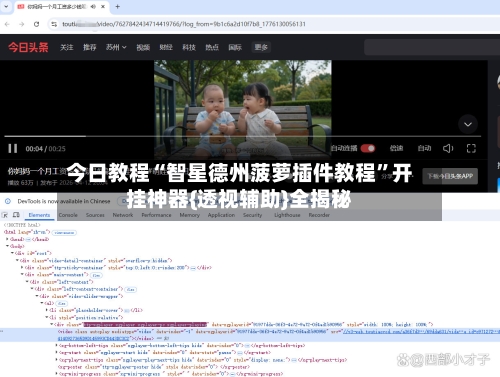Switch to the Sources tab in DevTools

click(x=95, y=215)
